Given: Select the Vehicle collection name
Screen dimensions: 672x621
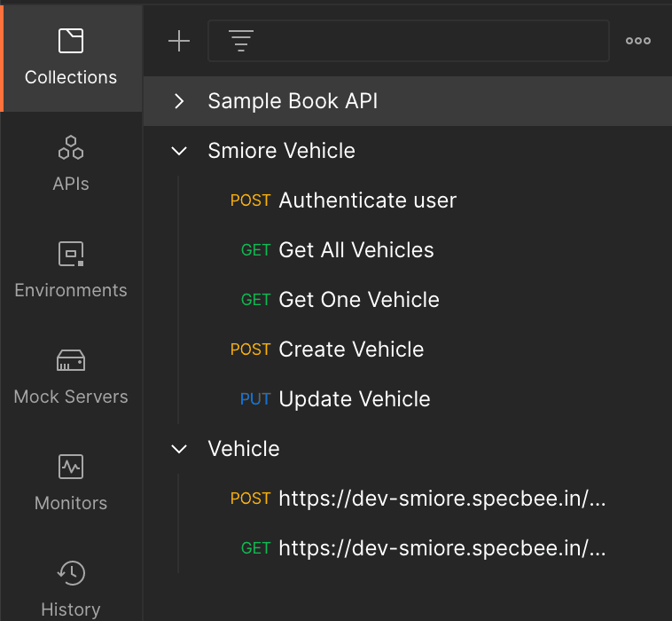Looking at the screenshot, I should pos(244,449).
